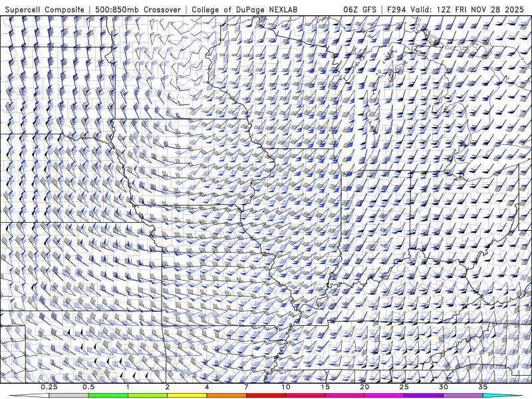Click the '06Z GFS' model run label
The image size is (532, 399).
click(360, 10)
